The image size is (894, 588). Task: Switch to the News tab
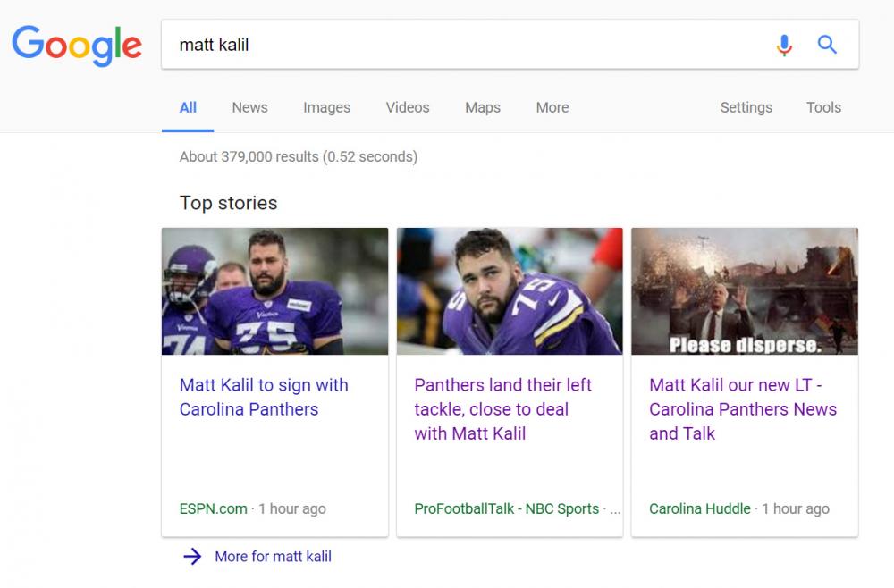[249, 107]
